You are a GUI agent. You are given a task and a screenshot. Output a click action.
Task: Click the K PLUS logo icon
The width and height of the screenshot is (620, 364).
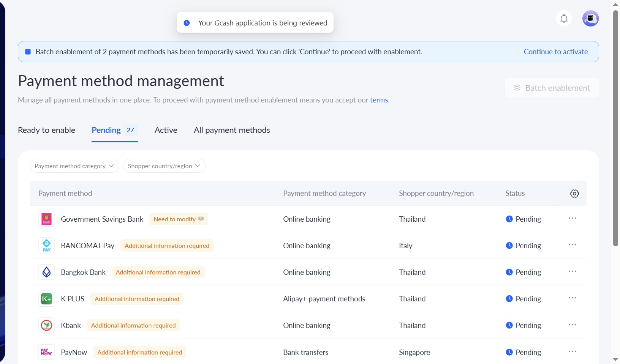47,299
